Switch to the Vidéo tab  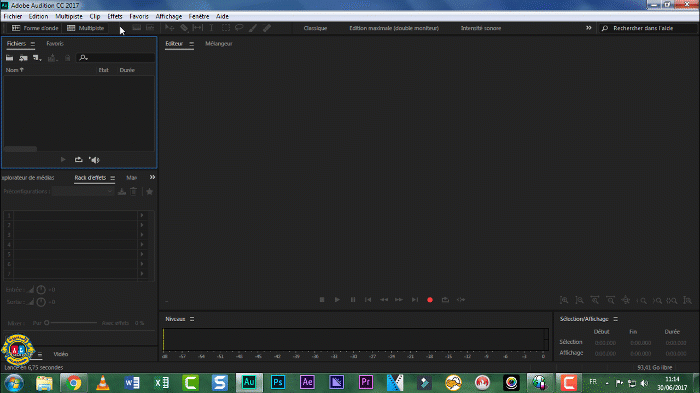pos(61,354)
